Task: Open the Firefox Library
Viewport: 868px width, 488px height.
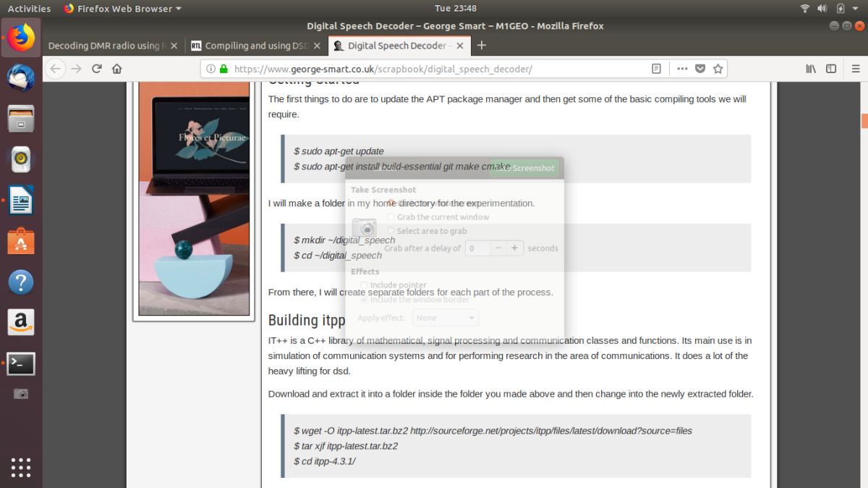Action: coord(811,69)
